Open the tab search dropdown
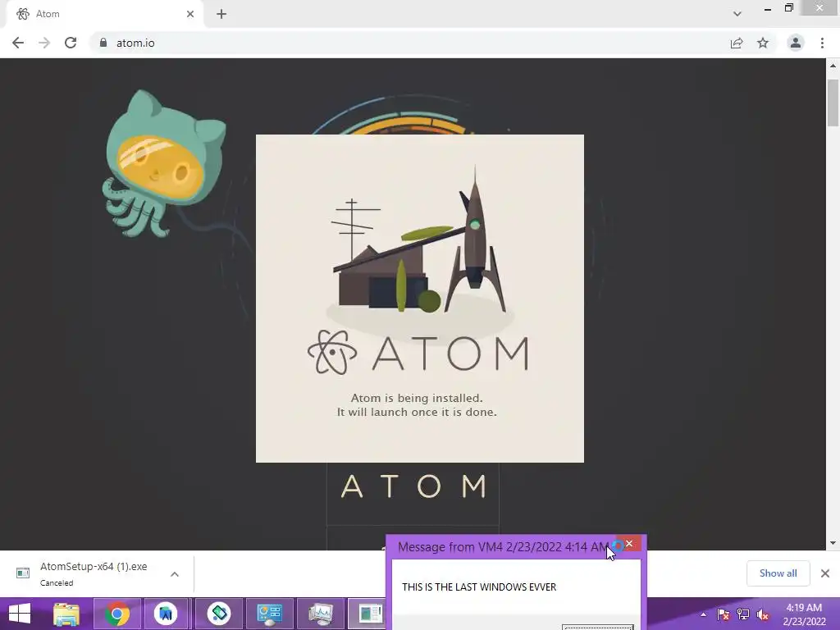 click(737, 14)
